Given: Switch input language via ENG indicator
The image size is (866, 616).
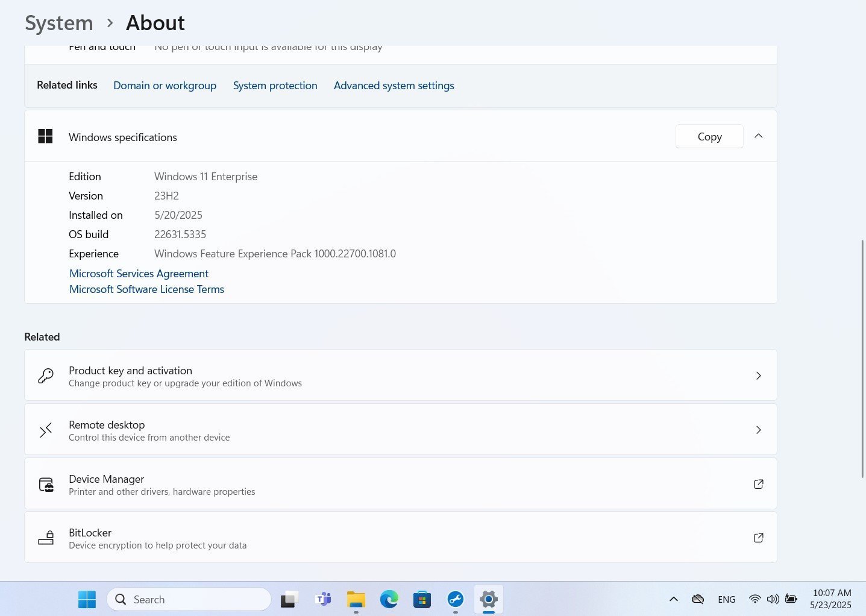Looking at the screenshot, I should [727, 599].
